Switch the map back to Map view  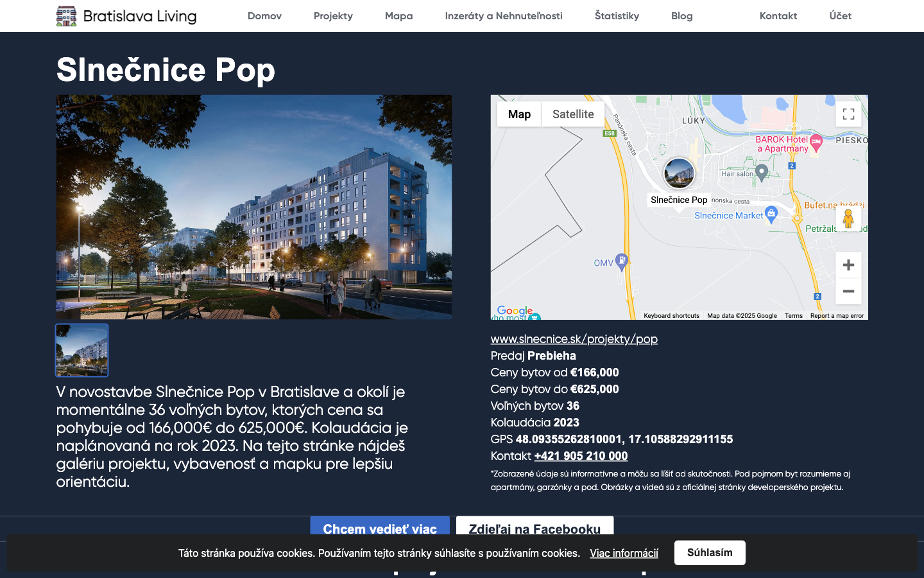click(x=520, y=114)
